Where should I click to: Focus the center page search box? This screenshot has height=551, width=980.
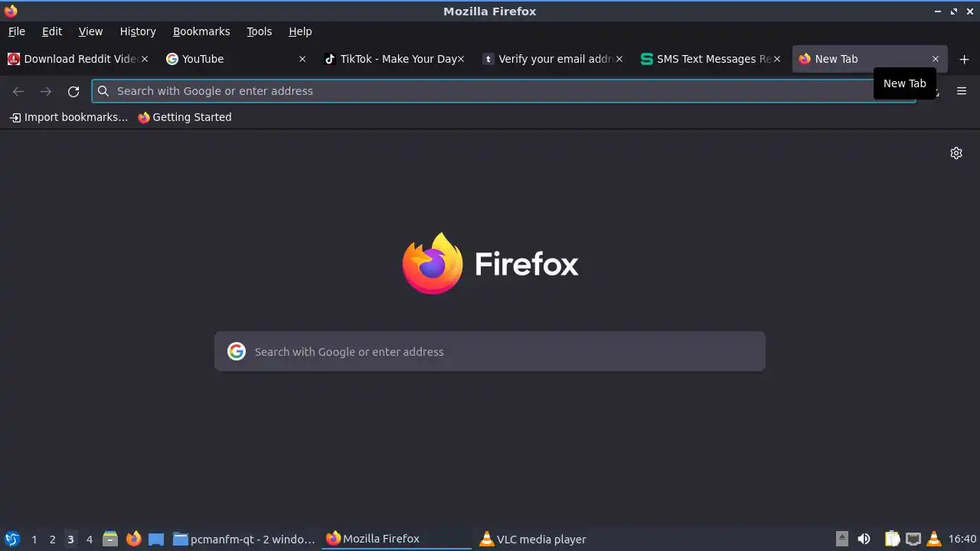pyautogui.click(x=490, y=351)
